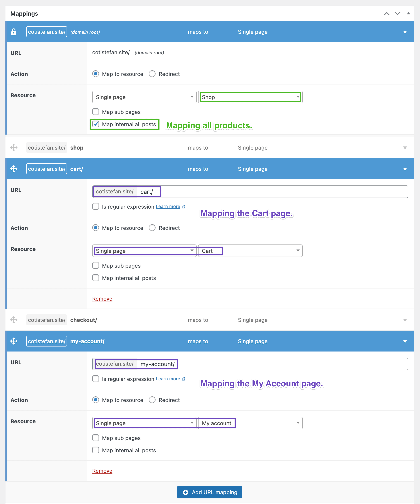Check Is regular expression for my-account/ URL
The height and width of the screenshot is (504, 420).
(x=96, y=379)
